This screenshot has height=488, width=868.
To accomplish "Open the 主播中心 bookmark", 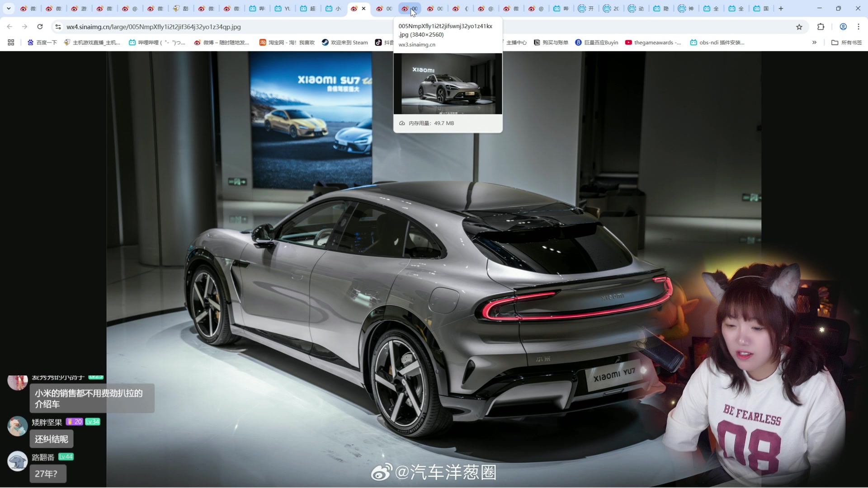I will pyautogui.click(x=516, y=42).
